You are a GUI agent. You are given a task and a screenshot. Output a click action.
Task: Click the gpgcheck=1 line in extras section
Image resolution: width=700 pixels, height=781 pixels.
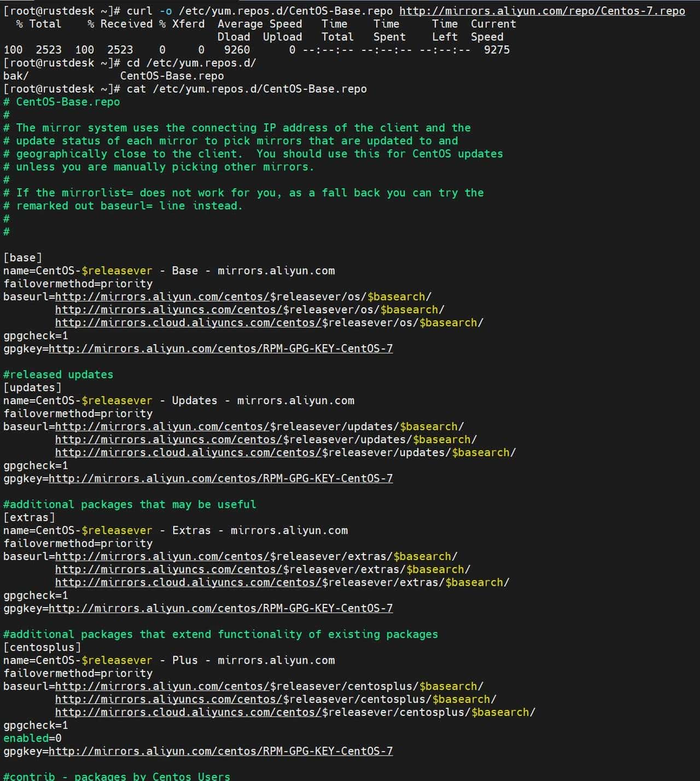tap(36, 595)
